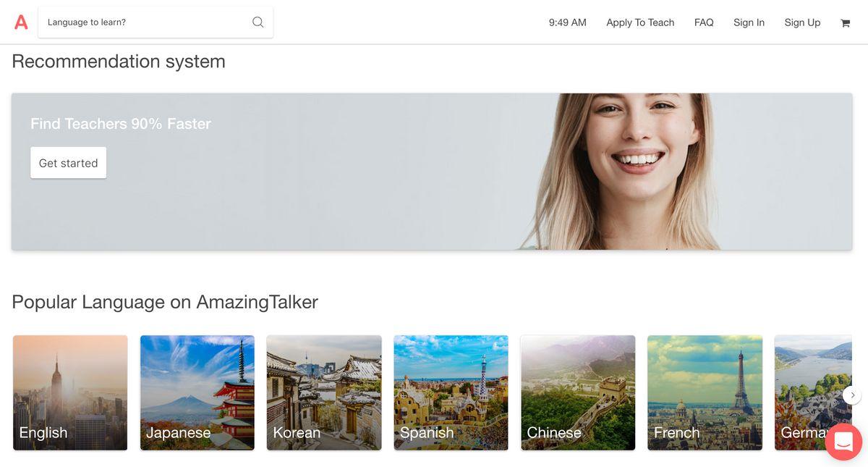The height and width of the screenshot is (467, 868).
Task: Select the German language card
Action: click(x=813, y=392)
